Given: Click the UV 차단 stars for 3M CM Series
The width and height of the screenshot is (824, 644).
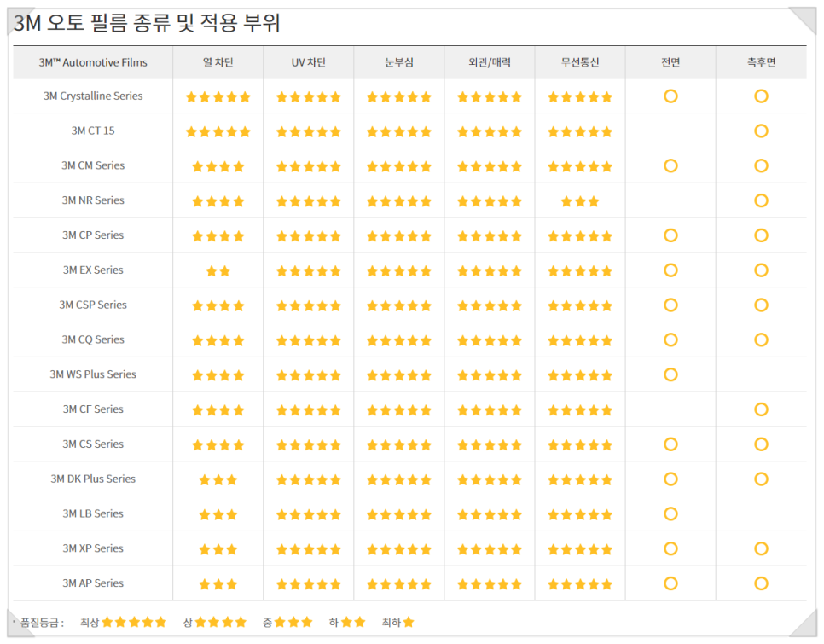Looking at the screenshot, I should point(309,166).
